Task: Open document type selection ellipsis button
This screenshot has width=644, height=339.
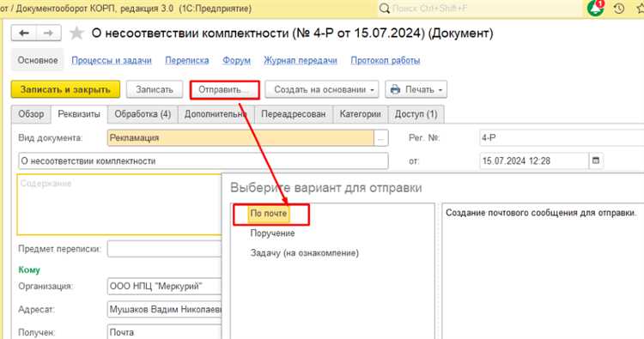Action: coord(381,138)
